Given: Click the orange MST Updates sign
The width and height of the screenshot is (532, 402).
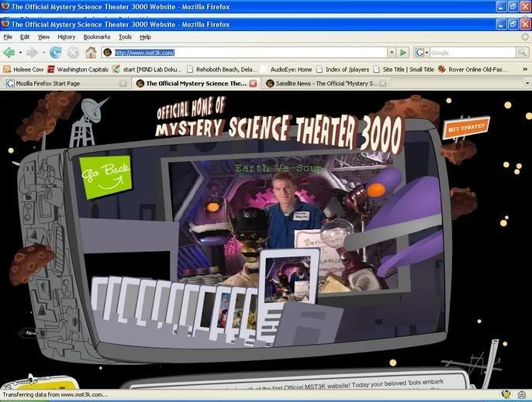Looking at the screenshot, I should tap(466, 128).
